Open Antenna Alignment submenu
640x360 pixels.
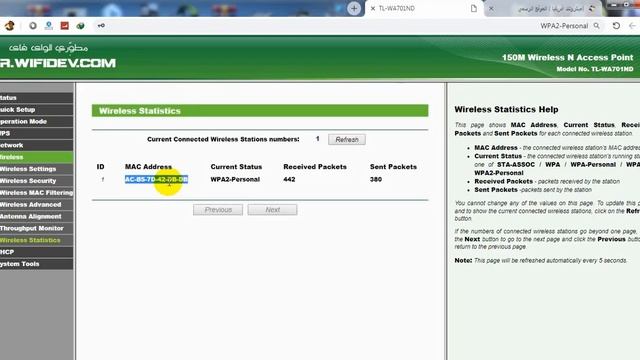(x=37, y=216)
